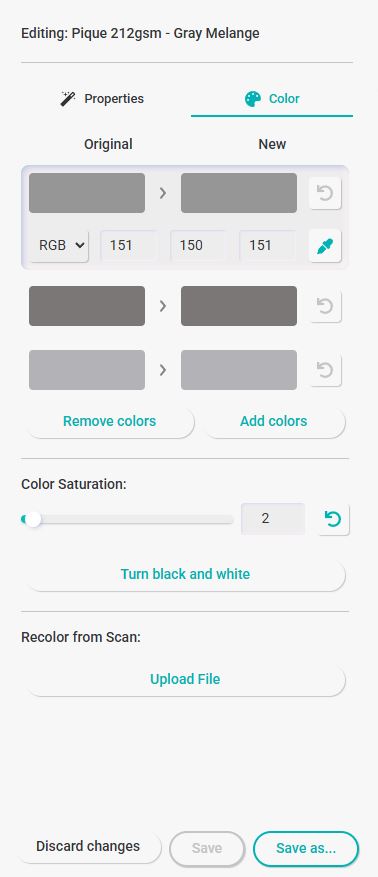Select the new dark gray color swatch

239,306
